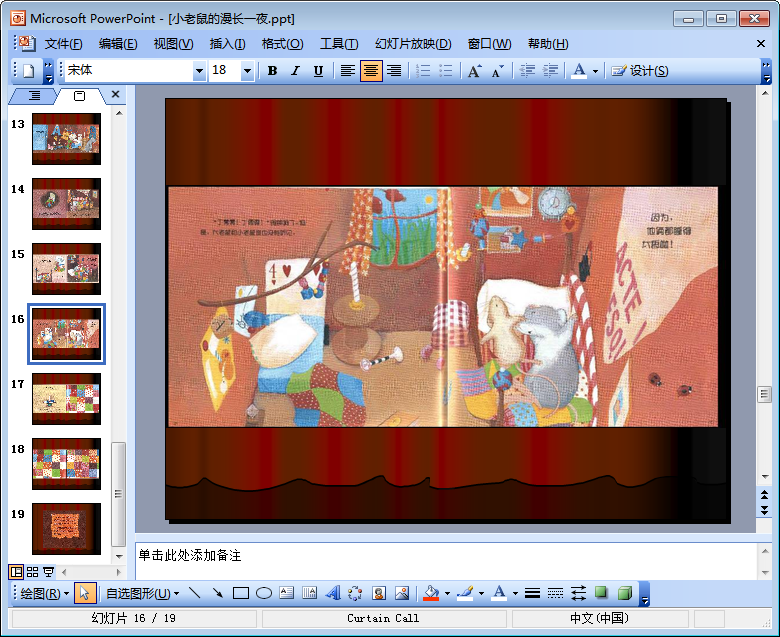Viewport: 780px width, 637px height.
Task: Select slide 14 thumbnail
Action: click(x=66, y=204)
